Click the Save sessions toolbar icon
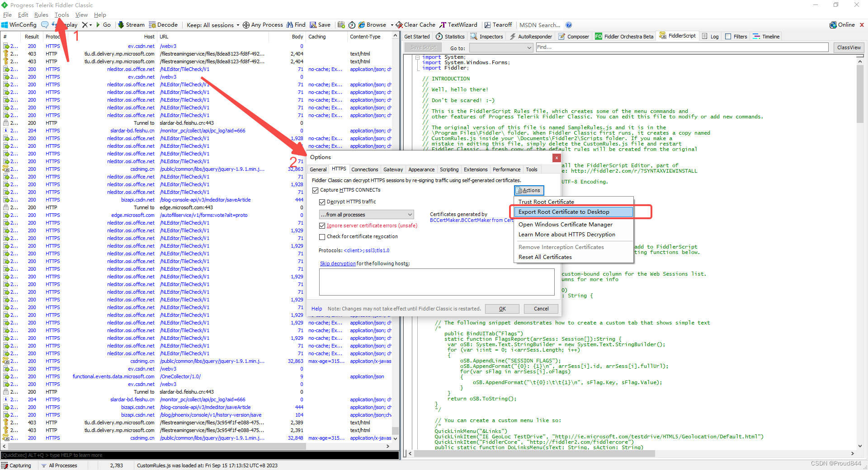This screenshot has height=470, width=868. [320, 25]
